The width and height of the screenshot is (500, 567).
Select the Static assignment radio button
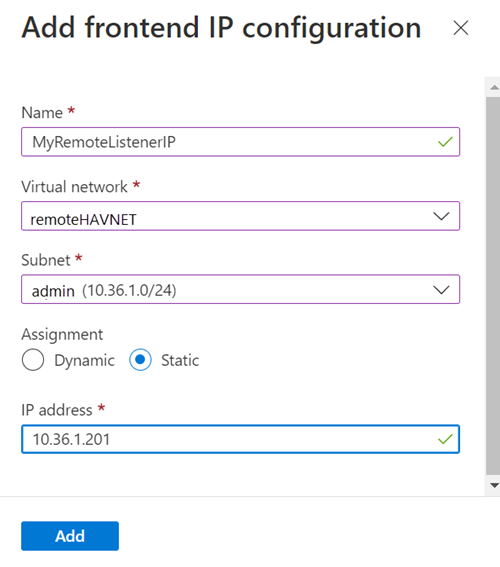[140, 360]
